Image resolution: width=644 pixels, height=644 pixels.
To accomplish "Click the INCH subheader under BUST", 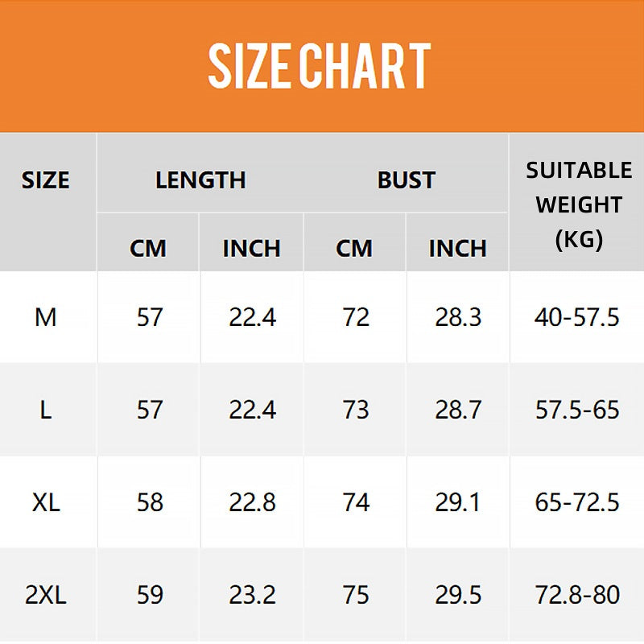I will tap(457, 248).
